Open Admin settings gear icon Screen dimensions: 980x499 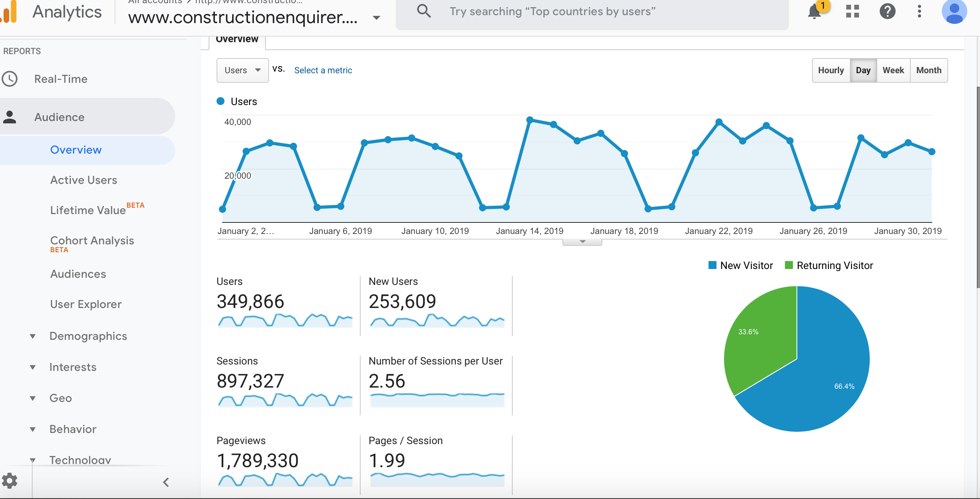[10, 481]
